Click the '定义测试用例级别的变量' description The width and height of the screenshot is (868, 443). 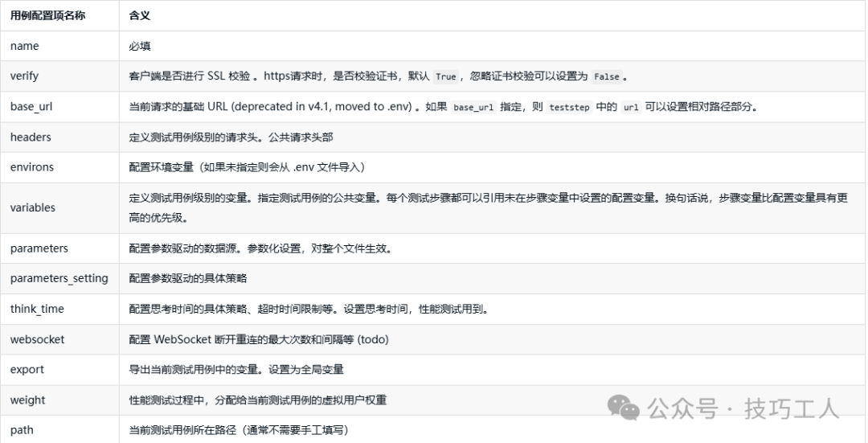pyautogui.click(x=489, y=207)
